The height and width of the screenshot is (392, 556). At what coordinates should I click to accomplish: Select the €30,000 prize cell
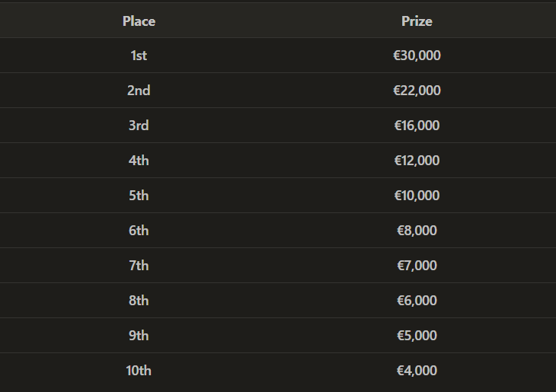click(417, 56)
